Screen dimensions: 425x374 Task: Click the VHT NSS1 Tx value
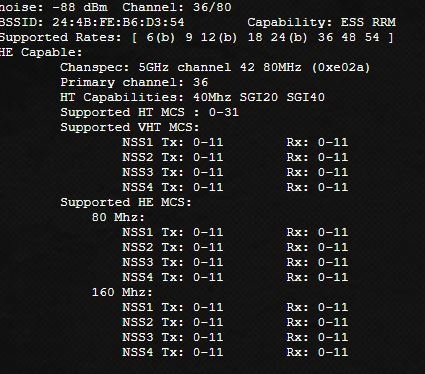pyautogui.click(x=208, y=142)
